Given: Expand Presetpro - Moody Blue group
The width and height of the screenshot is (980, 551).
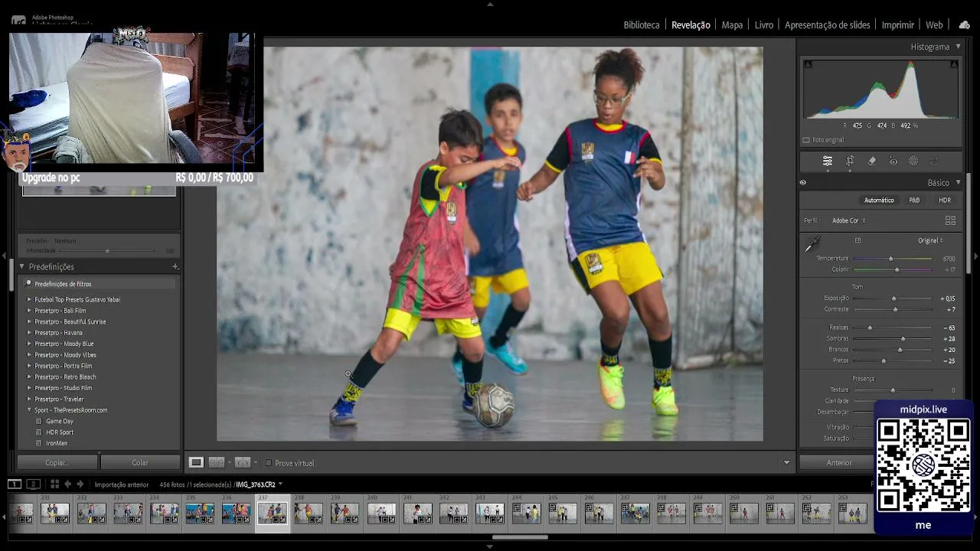Looking at the screenshot, I should coord(29,344).
